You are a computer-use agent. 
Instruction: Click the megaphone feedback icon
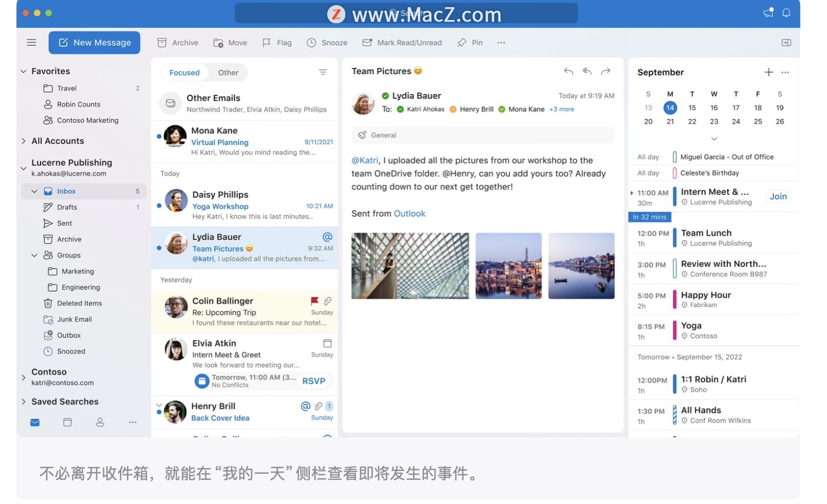[x=768, y=13]
